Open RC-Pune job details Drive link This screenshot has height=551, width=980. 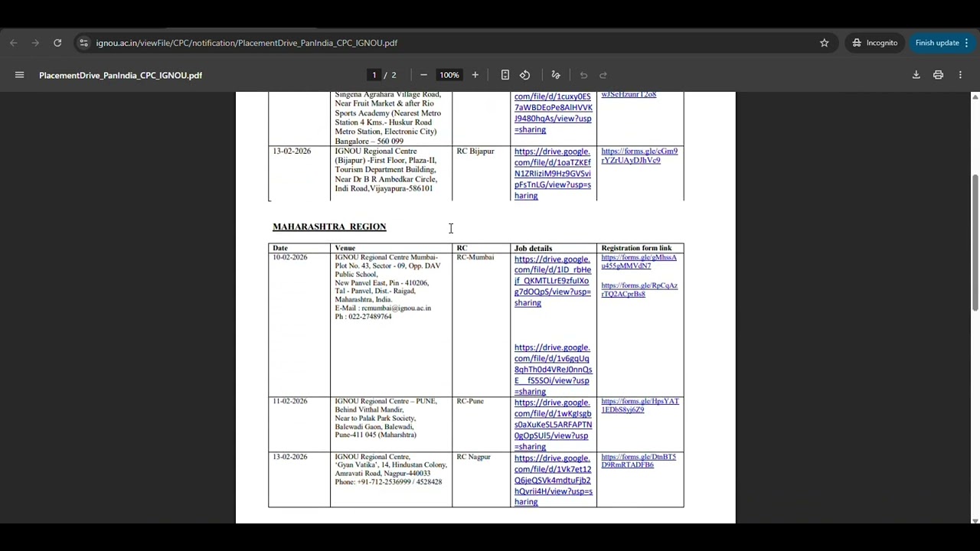click(x=553, y=425)
